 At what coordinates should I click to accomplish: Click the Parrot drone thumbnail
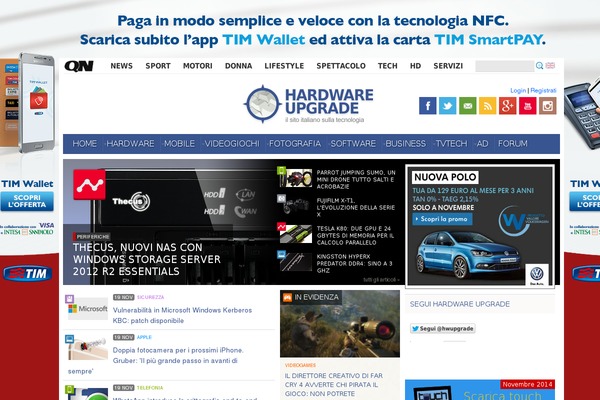295,178
